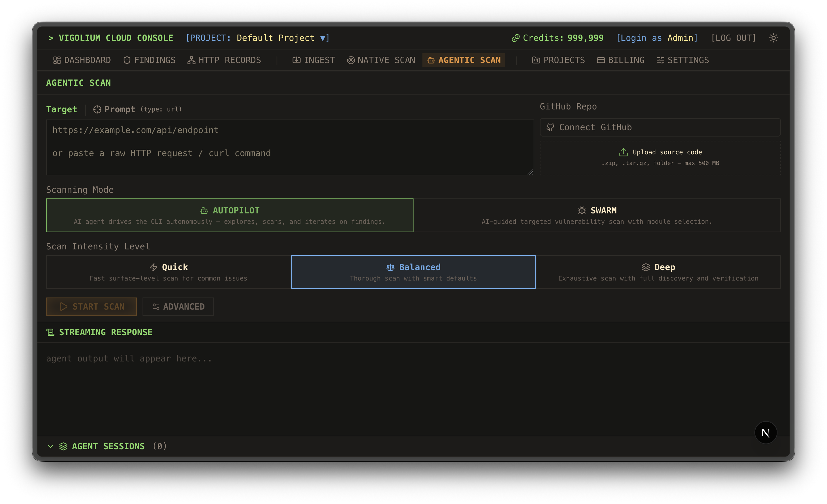Toggle the light/dark theme sun icon
Image resolution: width=827 pixels, height=504 pixels.
pos(773,38)
